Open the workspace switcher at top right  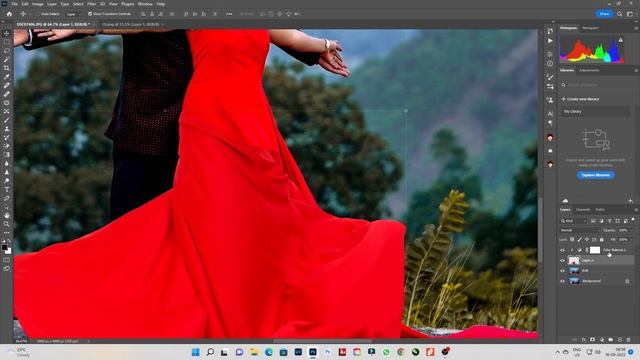click(630, 14)
